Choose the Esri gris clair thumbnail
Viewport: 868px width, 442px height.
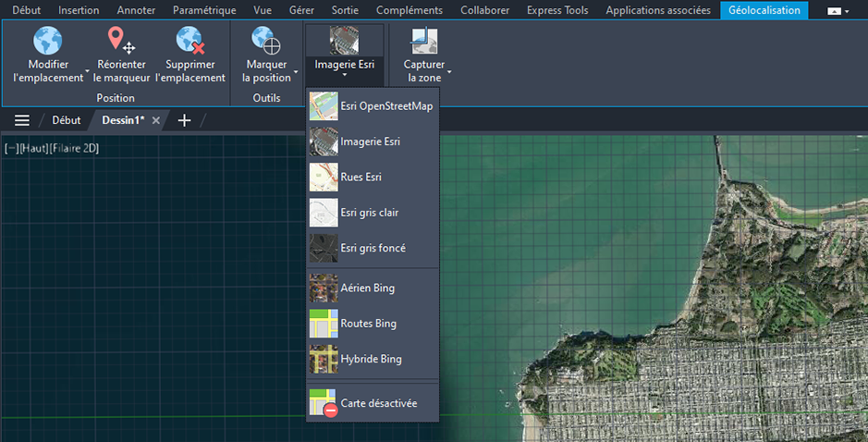324,213
